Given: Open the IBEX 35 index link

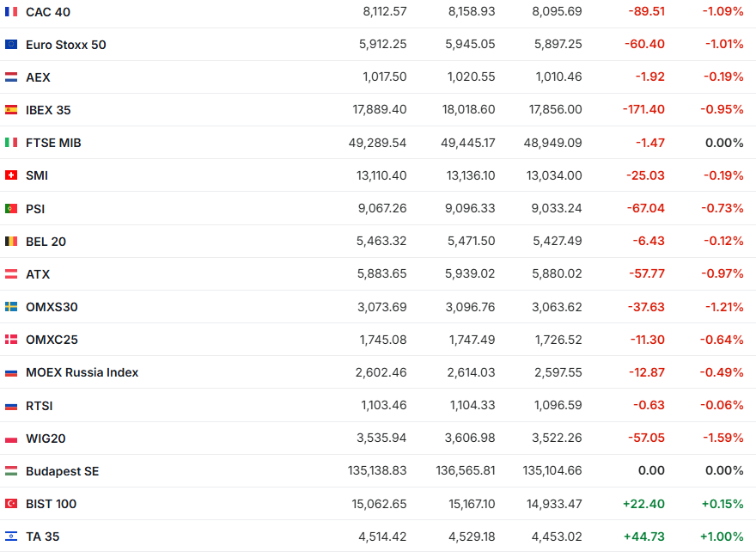Looking at the screenshot, I should pyautogui.click(x=48, y=110).
